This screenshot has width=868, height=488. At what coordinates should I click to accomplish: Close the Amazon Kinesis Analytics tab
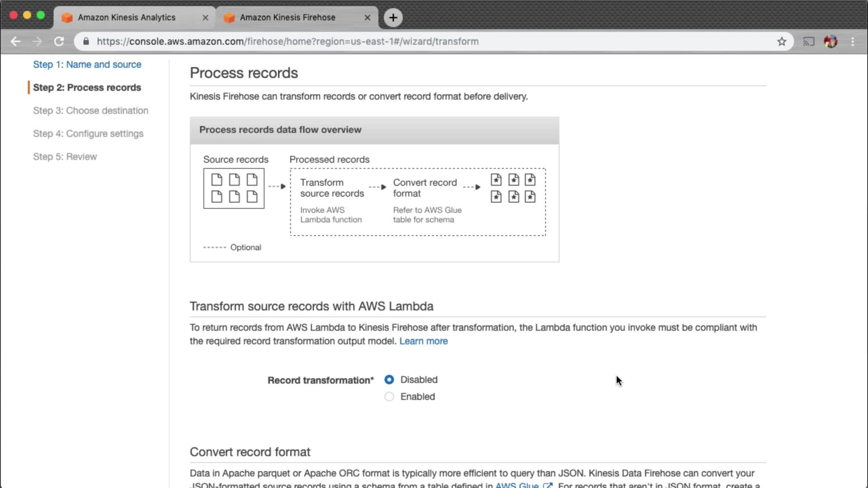[x=205, y=18]
